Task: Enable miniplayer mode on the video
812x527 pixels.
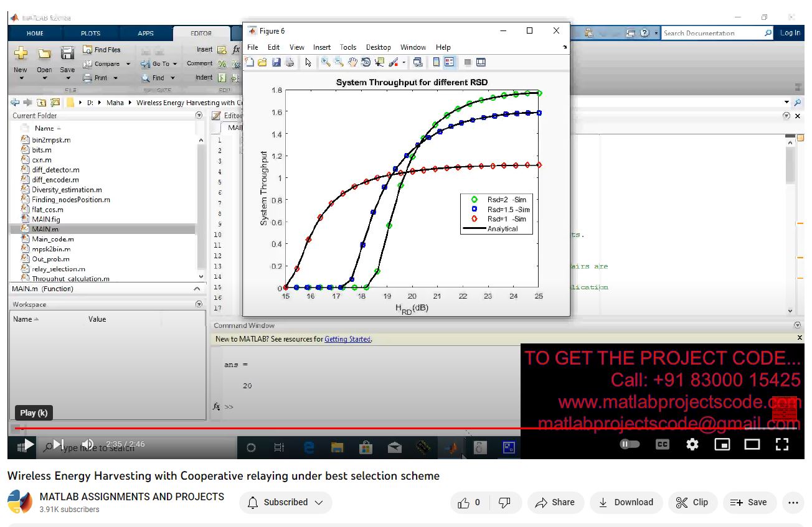Action: (722, 444)
